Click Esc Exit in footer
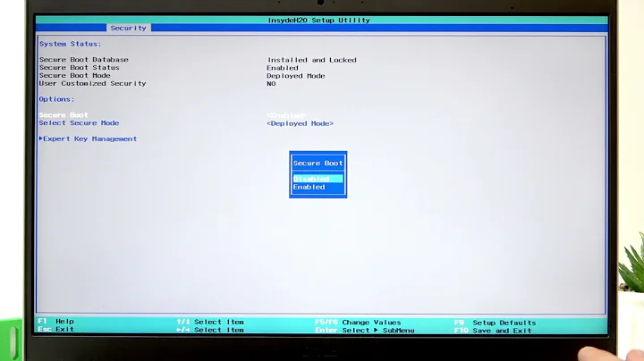Screen dimensions: 644x361 [55, 329]
